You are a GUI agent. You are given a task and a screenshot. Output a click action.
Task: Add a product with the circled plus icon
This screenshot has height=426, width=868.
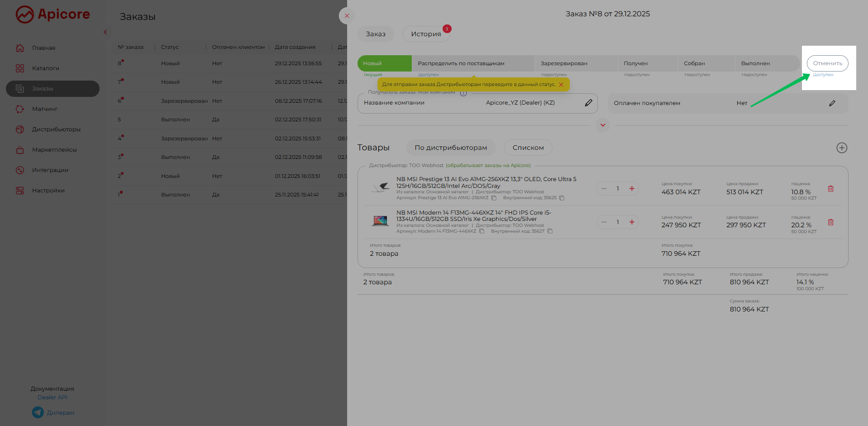click(x=841, y=148)
